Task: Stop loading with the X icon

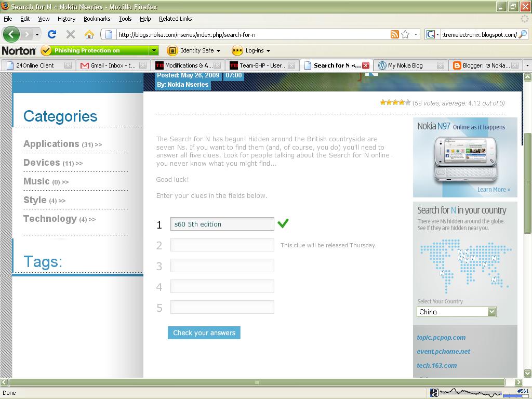Action: (x=71, y=34)
